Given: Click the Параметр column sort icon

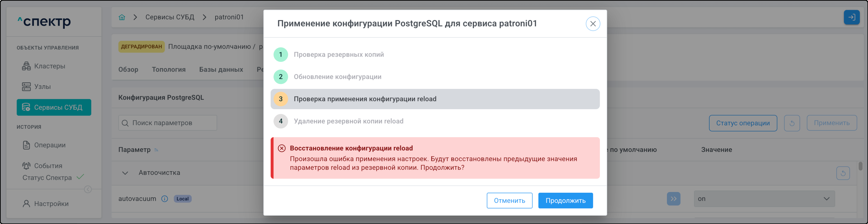Looking at the screenshot, I should [156, 150].
